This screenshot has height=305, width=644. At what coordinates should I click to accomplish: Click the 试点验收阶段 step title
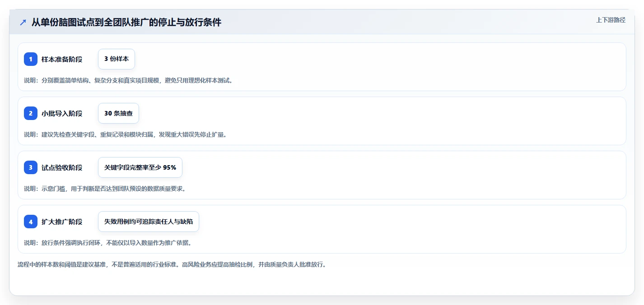[x=62, y=167]
